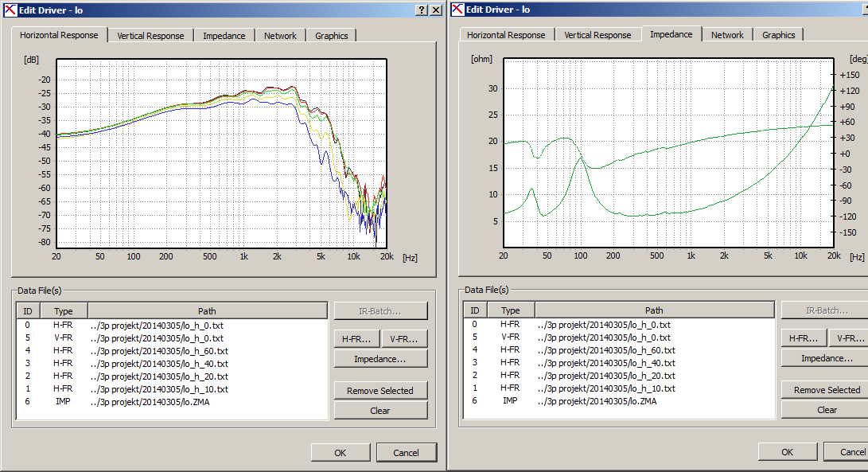Switch to Vertical Response tab in right window
868x472 pixels.
(597, 35)
